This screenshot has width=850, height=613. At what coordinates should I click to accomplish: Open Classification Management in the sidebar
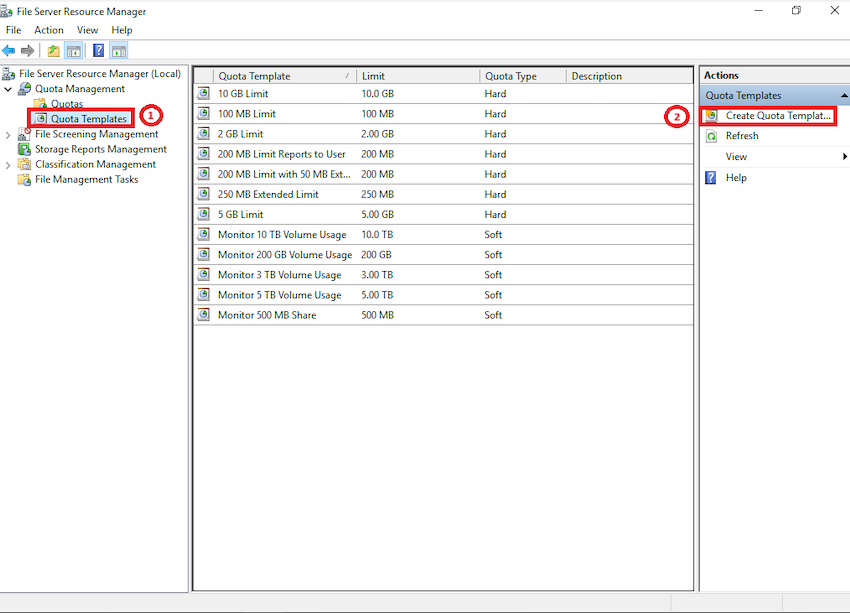[x=91, y=164]
